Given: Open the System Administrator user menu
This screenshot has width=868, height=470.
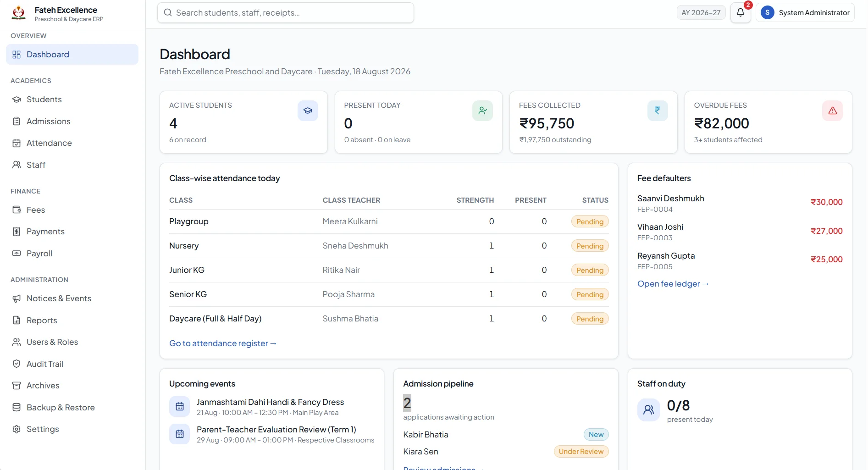Looking at the screenshot, I should pos(805,12).
